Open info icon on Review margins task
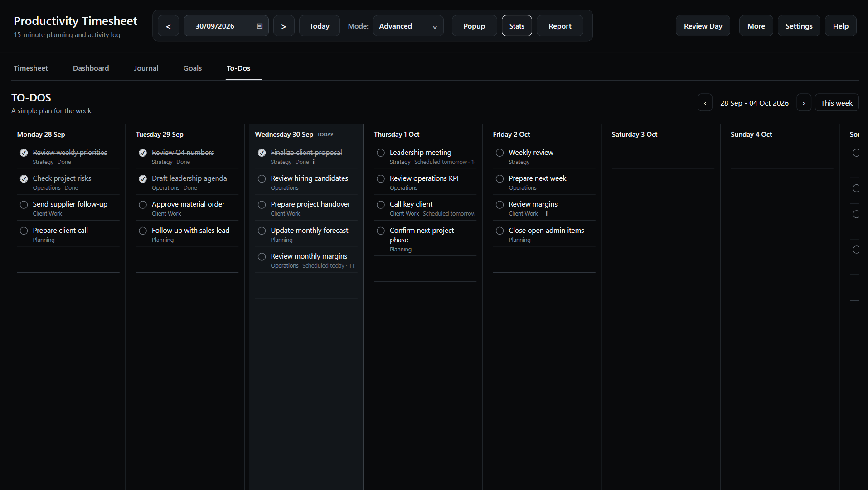 [547, 213]
